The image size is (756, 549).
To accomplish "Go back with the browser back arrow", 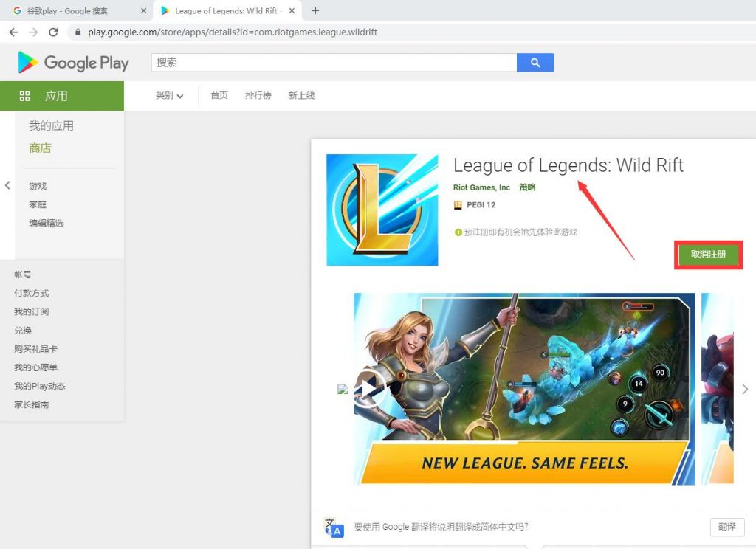I will tap(13, 32).
